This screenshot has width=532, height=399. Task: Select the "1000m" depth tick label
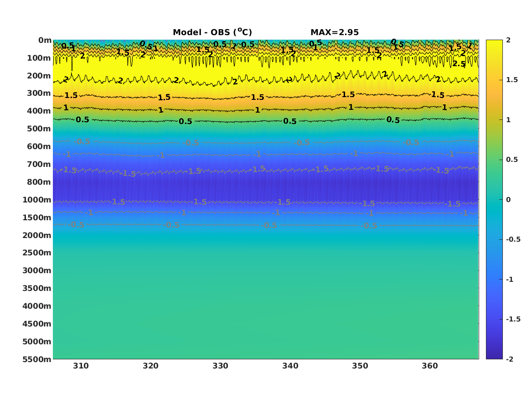pos(37,200)
